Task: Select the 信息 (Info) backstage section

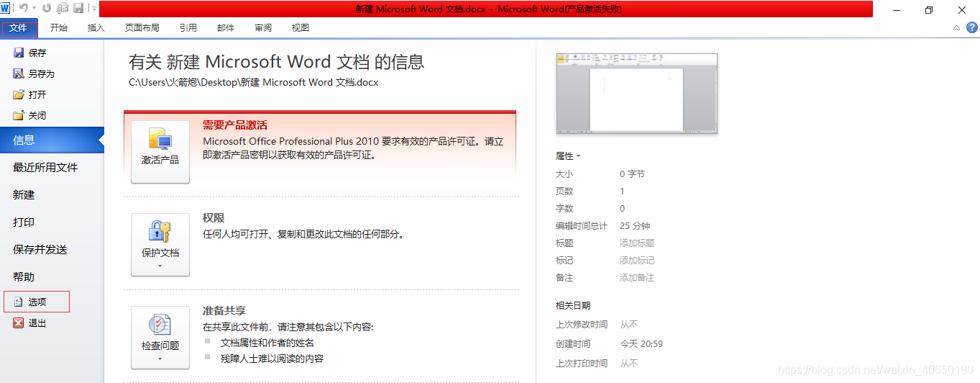Action: click(x=52, y=140)
